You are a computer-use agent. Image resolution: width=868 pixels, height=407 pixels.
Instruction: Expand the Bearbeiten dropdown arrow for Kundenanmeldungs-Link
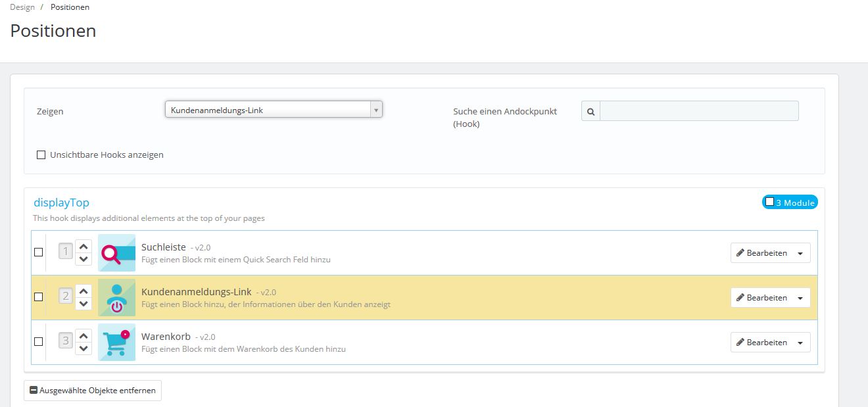point(800,298)
